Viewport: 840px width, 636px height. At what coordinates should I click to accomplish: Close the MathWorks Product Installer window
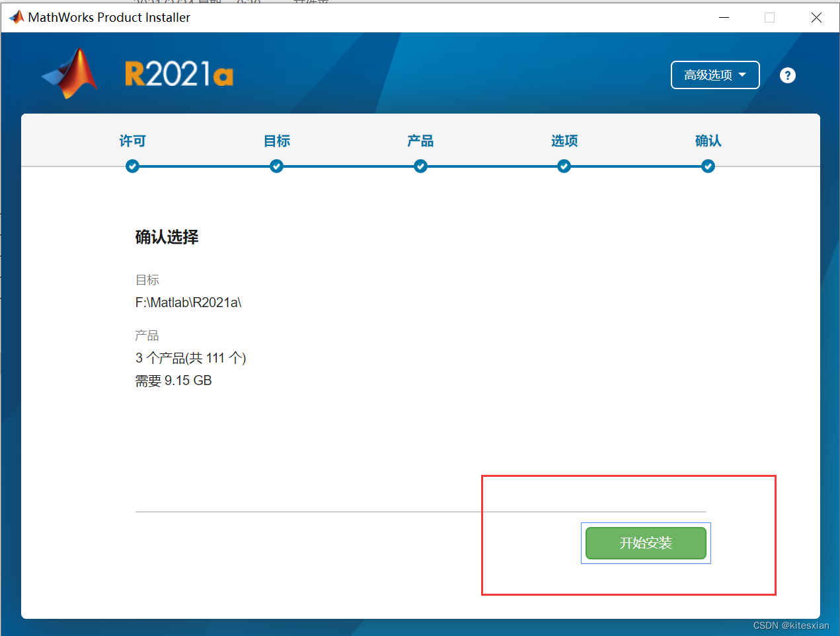[x=816, y=18]
